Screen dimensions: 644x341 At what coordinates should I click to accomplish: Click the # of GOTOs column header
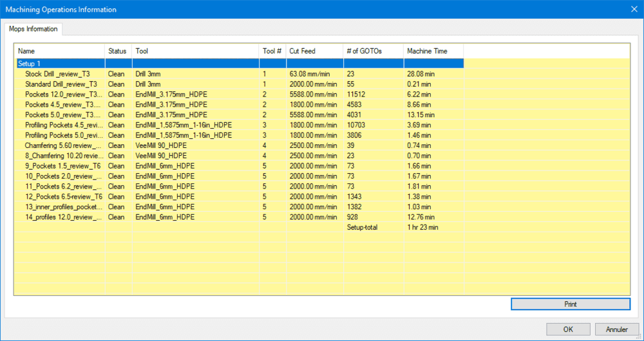pyautogui.click(x=374, y=51)
